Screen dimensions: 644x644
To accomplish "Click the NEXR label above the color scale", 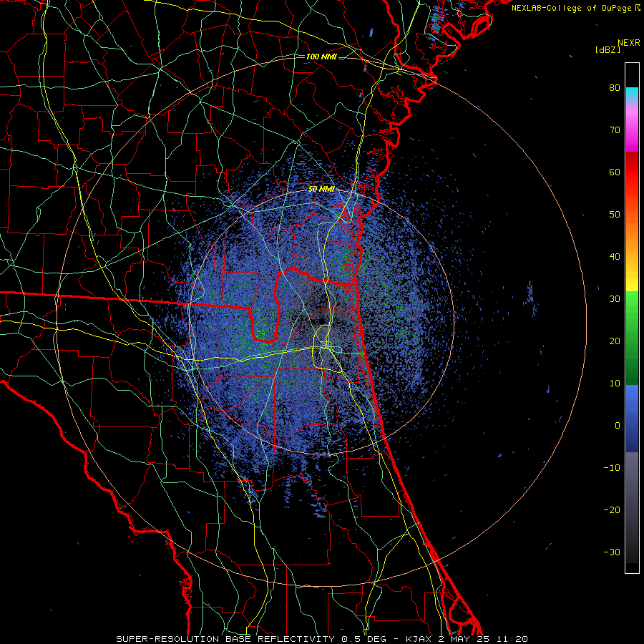I will coord(629,43).
